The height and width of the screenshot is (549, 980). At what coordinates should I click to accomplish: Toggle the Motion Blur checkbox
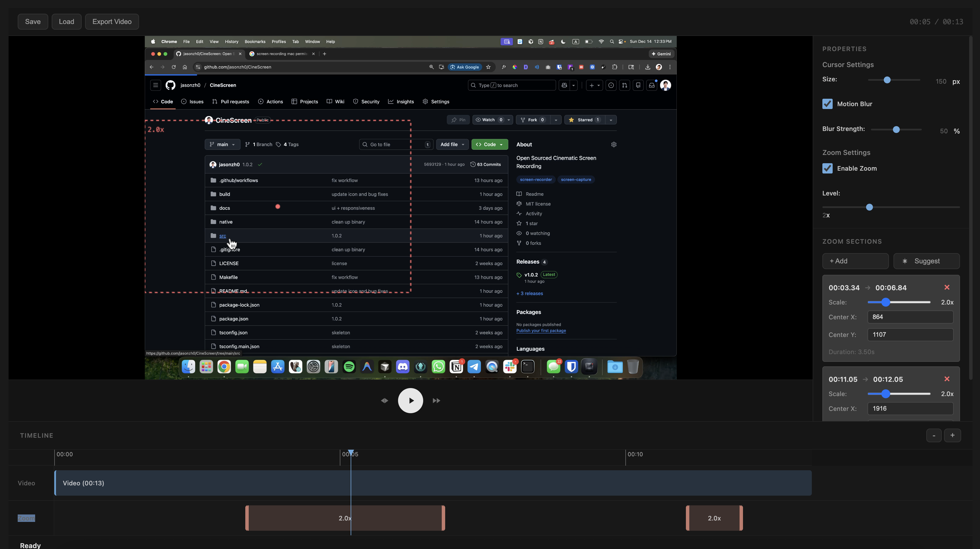coord(828,103)
